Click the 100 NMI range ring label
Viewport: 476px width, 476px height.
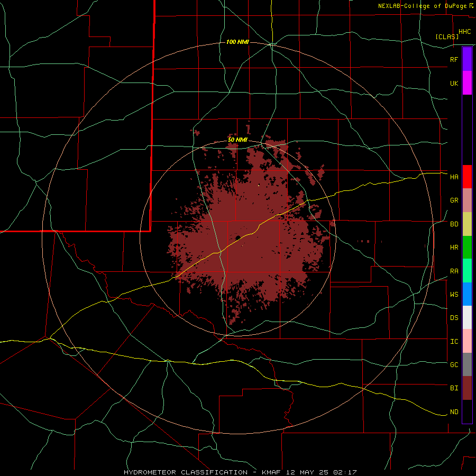pyautogui.click(x=237, y=42)
